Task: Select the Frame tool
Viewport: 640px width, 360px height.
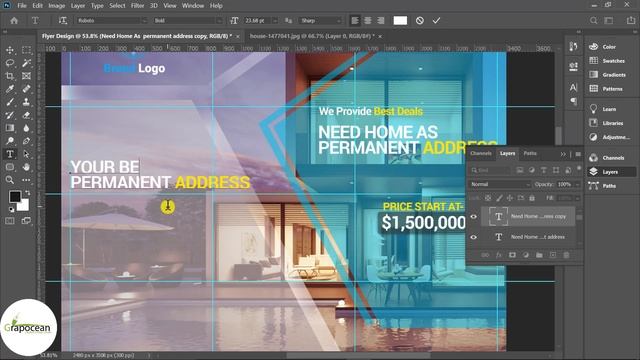Action: pyautogui.click(x=27, y=76)
